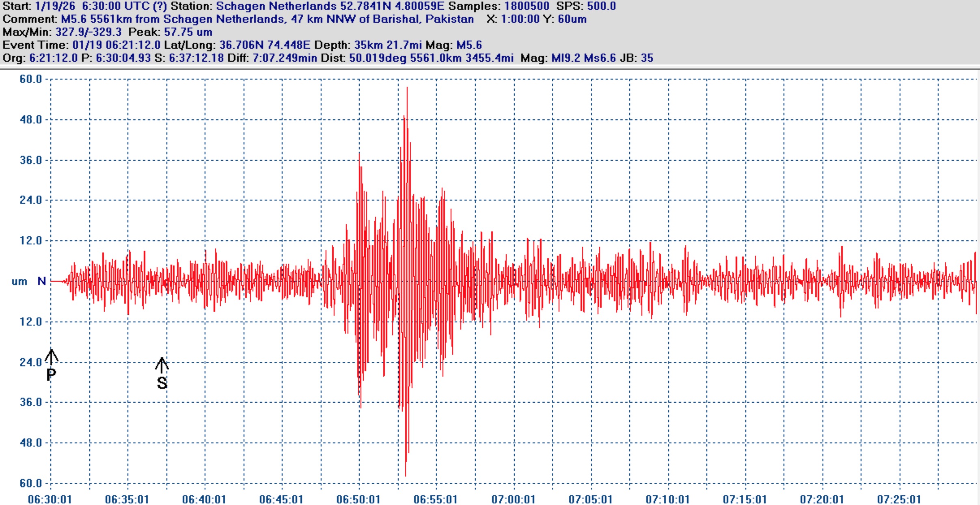Click the top 60.0 amplitude axis label
980x505 pixels.
coord(31,79)
